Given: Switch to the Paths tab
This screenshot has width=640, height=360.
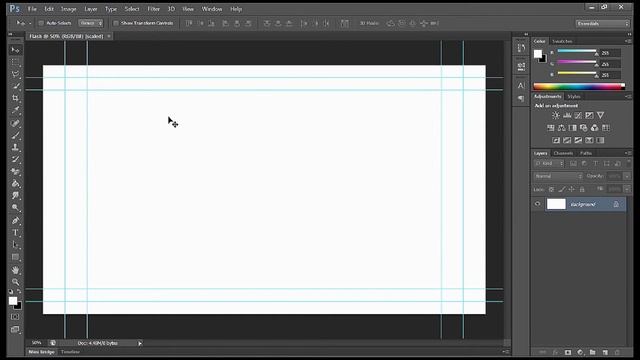Looking at the screenshot, I should click(586, 153).
